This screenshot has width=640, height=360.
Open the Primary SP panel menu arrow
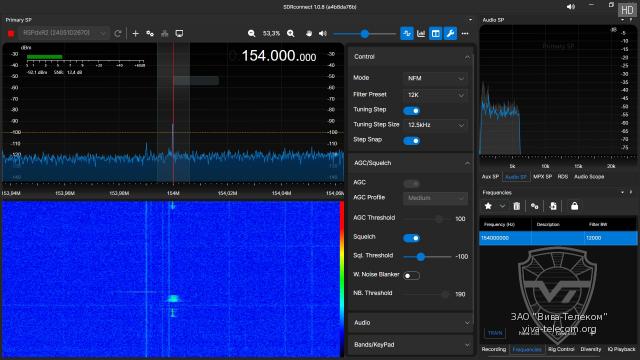tap(470, 20)
